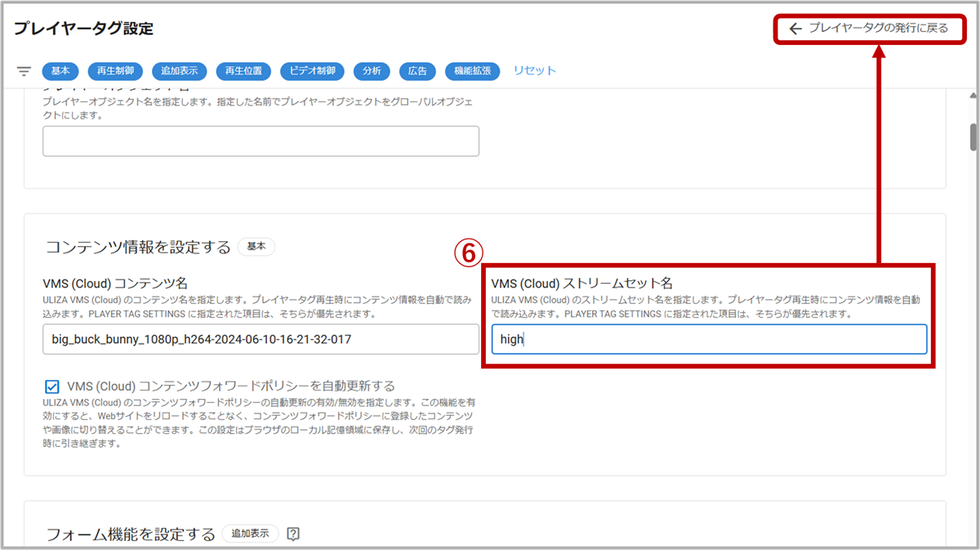Filter settings by 追加表示 chip in top row

point(179,71)
